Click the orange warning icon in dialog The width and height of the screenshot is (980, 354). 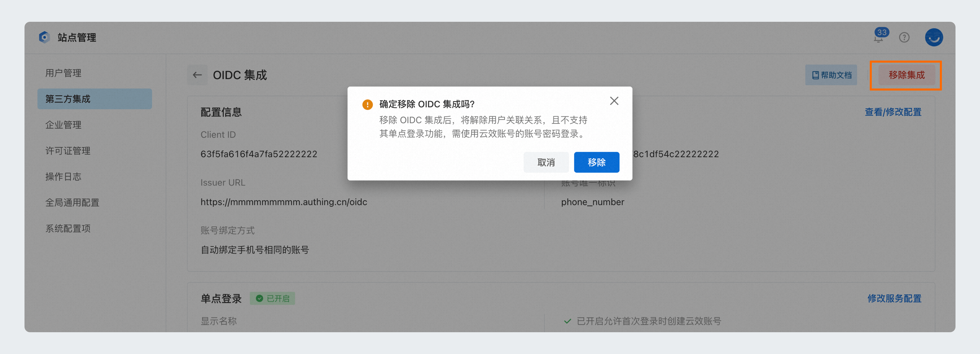367,104
